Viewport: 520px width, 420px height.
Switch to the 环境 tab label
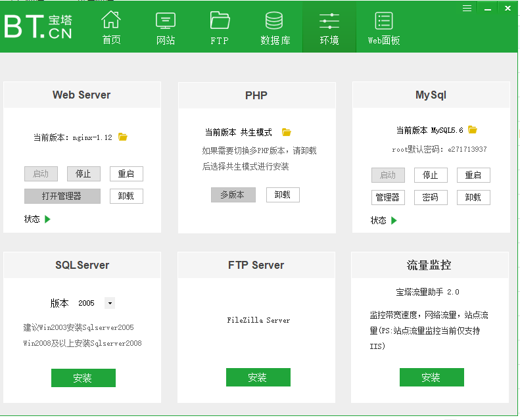pyautogui.click(x=329, y=41)
